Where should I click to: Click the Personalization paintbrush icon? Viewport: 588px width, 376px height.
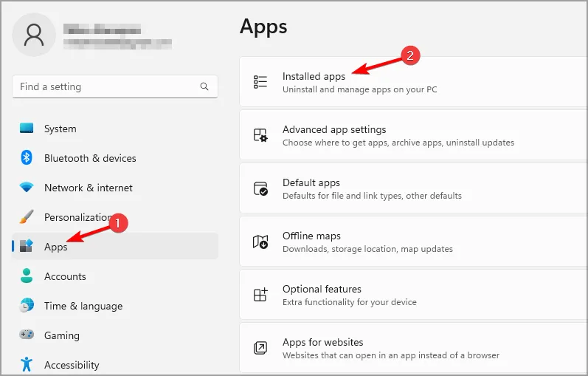click(x=27, y=216)
